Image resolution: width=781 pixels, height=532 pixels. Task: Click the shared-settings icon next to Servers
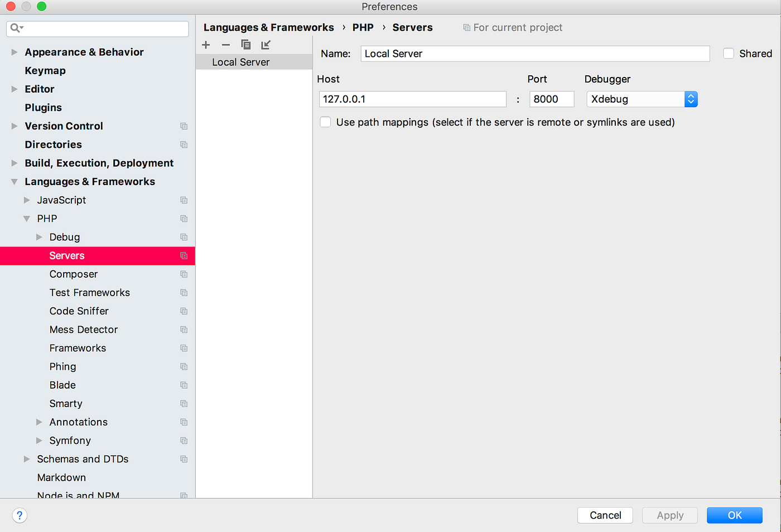pyautogui.click(x=184, y=255)
